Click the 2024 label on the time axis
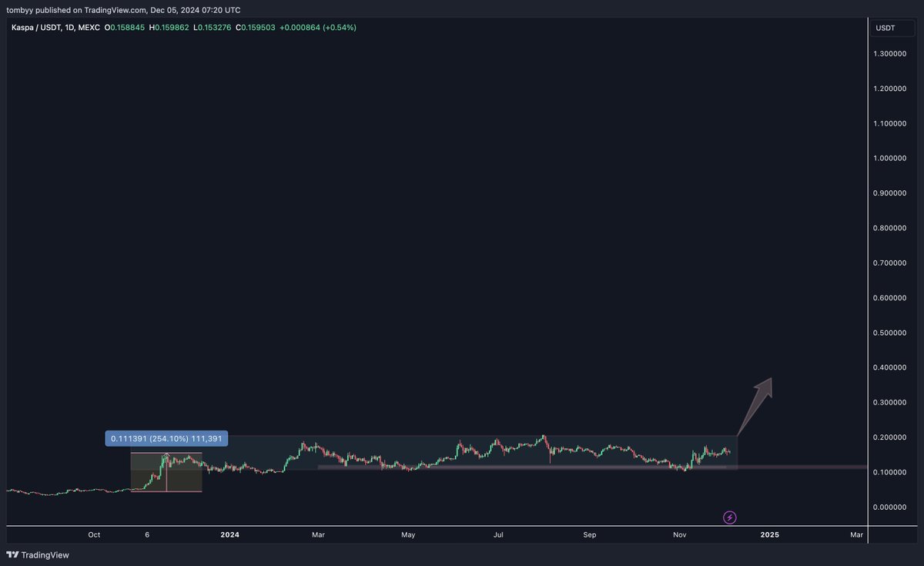 click(x=229, y=534)
